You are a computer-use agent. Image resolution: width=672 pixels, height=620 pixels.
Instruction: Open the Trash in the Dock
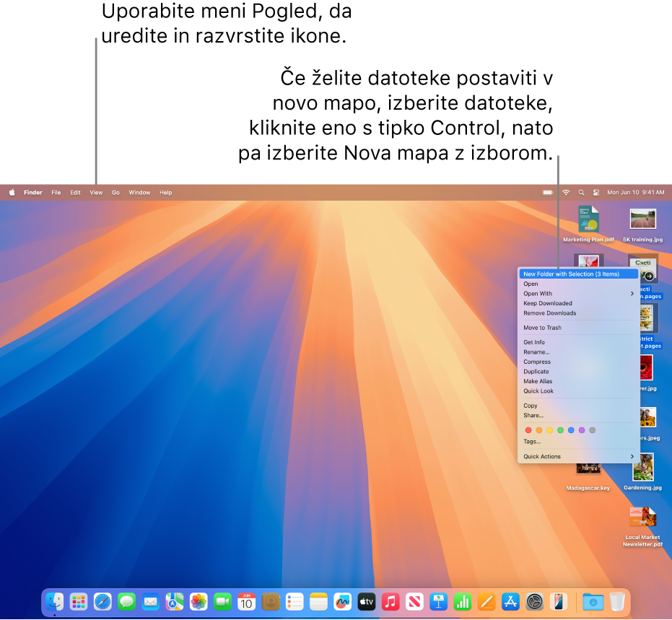tap(617, 602)
